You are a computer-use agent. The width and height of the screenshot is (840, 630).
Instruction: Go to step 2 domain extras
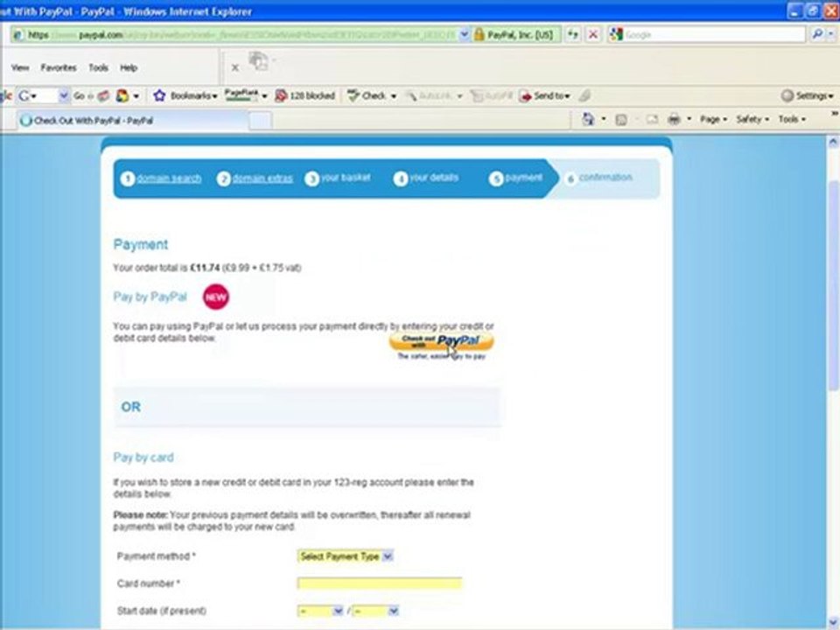pos(255,178)
